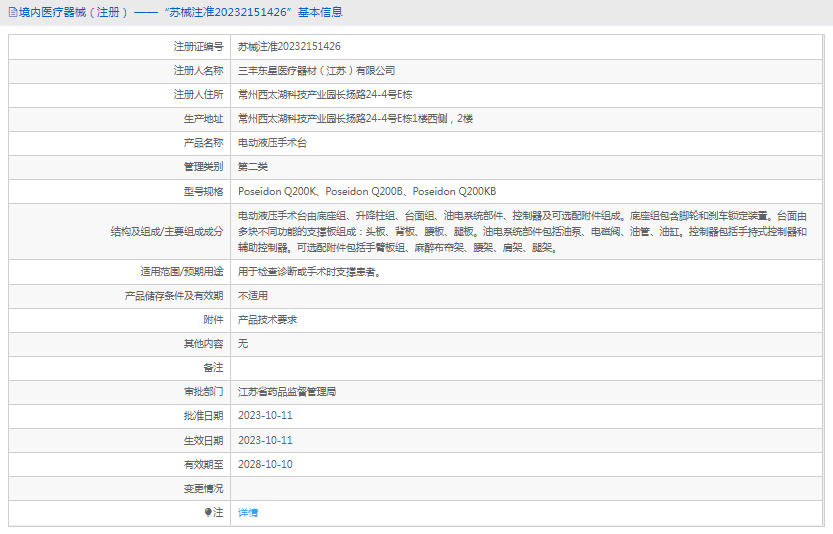Select registration number 苏械注准20232151426 in the table
Image resolution: width=833 pixels, height=534 pixels.
point(289,47)
